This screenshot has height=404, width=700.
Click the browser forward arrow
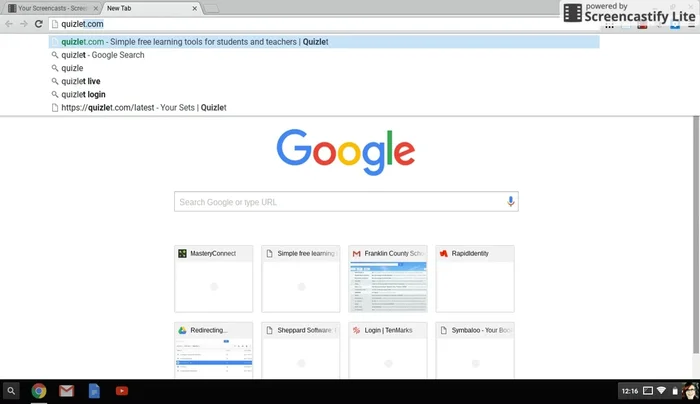point(24,23)
